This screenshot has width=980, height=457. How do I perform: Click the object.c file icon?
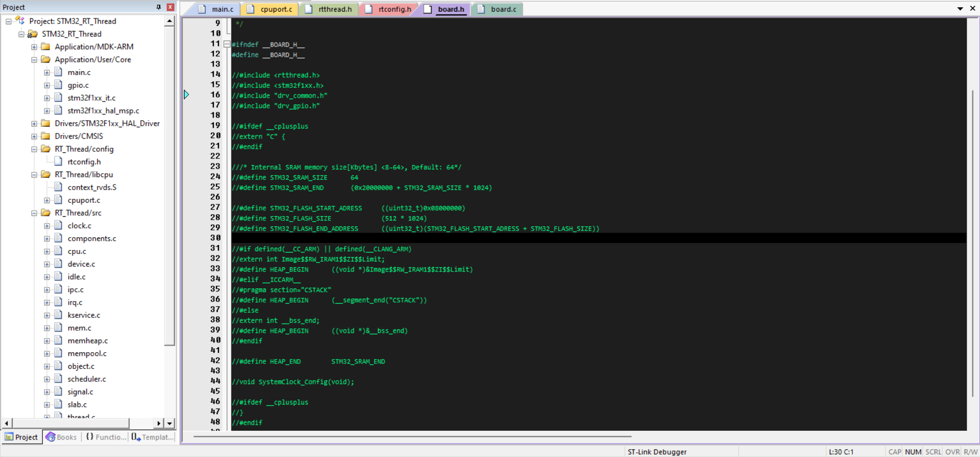pyautogui.click(x=58, y=366)
